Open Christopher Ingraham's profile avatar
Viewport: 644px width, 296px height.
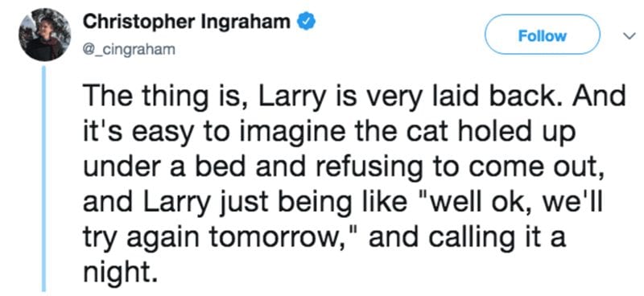pos(45,35)
